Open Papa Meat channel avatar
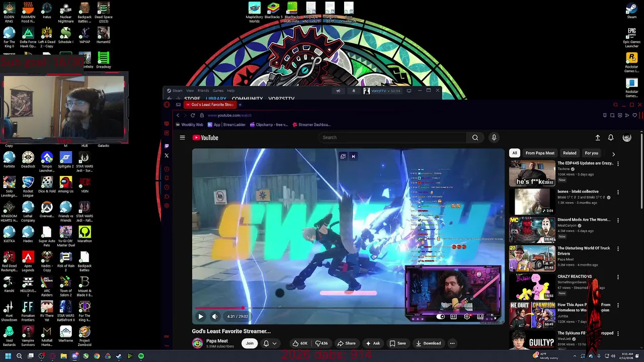 [x=197, y=343]
